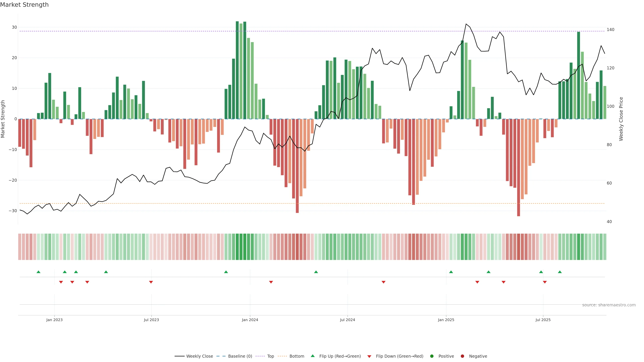This screenshot has height=362, width=644.
Task: Toggle the Bottom legend entry
Action: coord(297,356)
